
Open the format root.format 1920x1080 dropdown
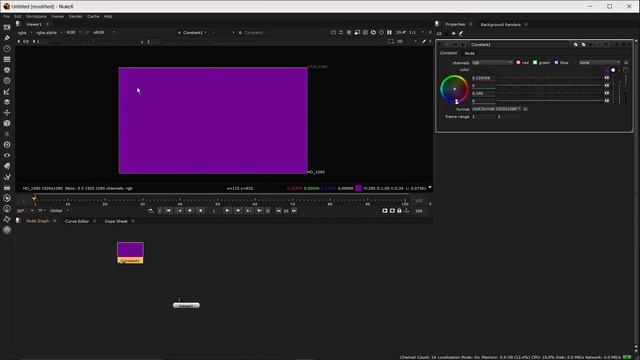click(496, 109)
